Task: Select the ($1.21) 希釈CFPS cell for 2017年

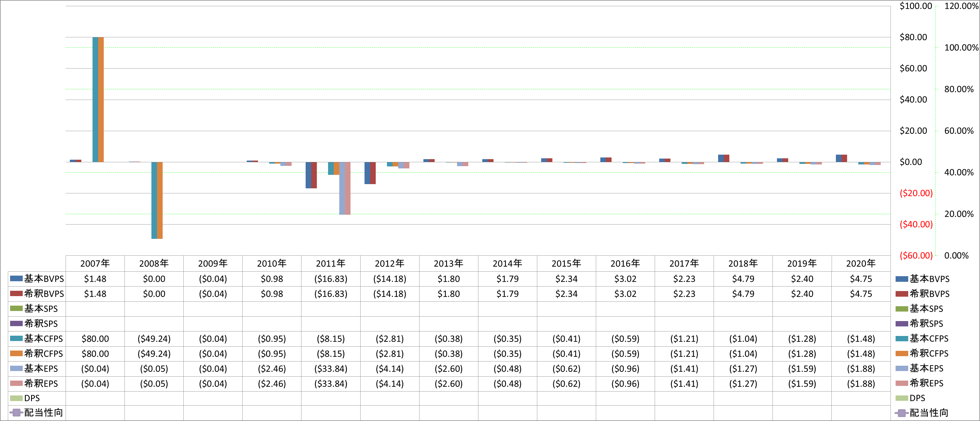Action: 684,354
